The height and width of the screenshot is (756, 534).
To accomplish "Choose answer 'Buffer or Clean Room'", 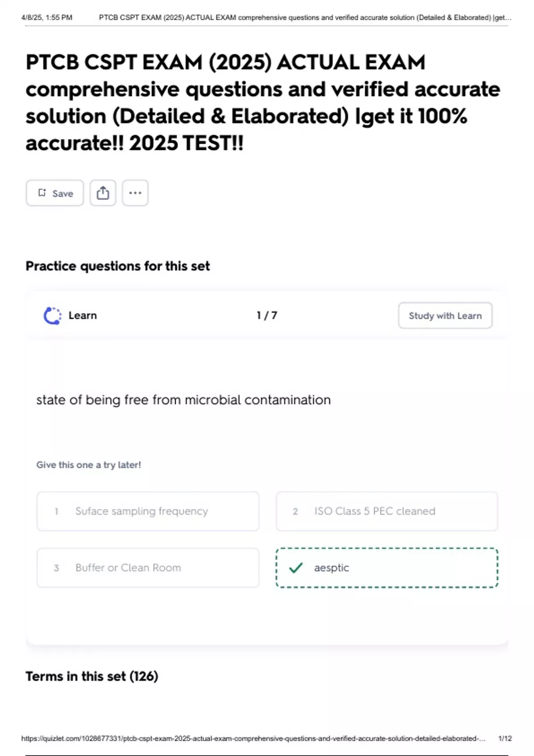I will pos(148,568).
